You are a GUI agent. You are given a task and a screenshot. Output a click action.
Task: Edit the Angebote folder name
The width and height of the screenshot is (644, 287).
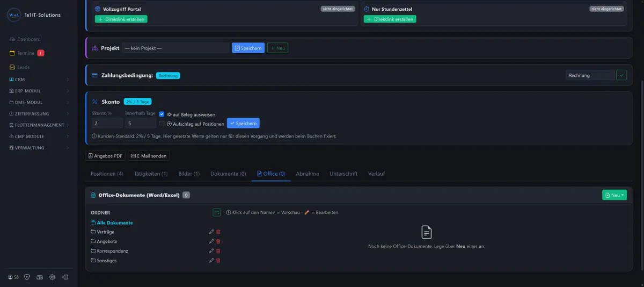(211, 241)
